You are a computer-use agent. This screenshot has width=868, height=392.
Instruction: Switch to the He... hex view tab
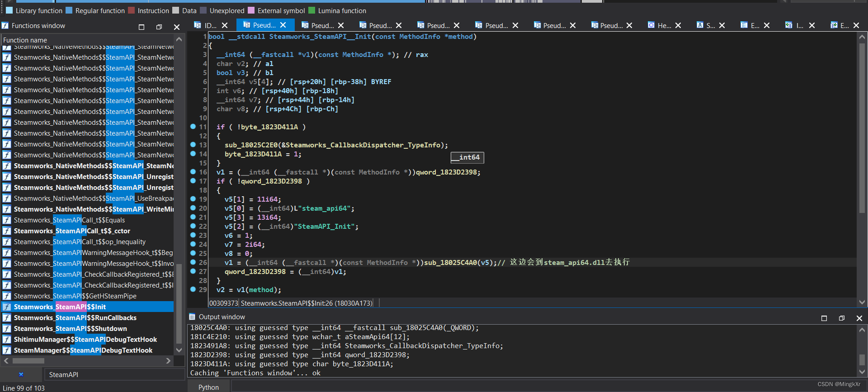click(x=664, y=25)
